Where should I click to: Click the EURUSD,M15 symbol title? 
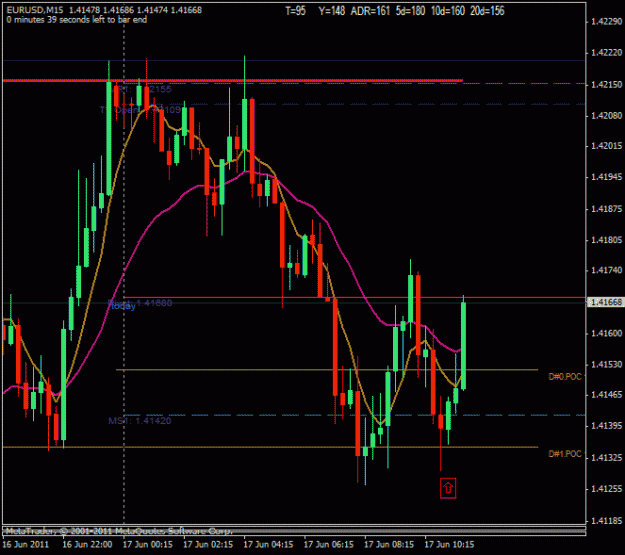35,10
